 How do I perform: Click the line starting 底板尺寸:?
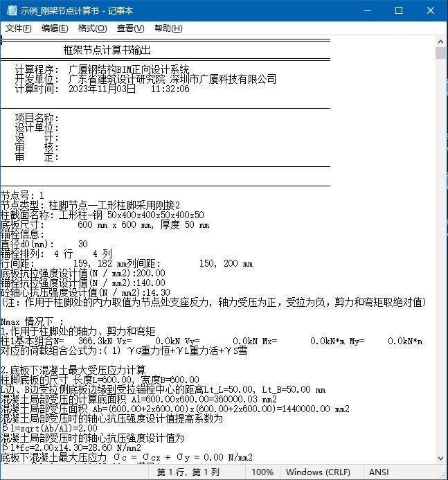coord(105,224)
